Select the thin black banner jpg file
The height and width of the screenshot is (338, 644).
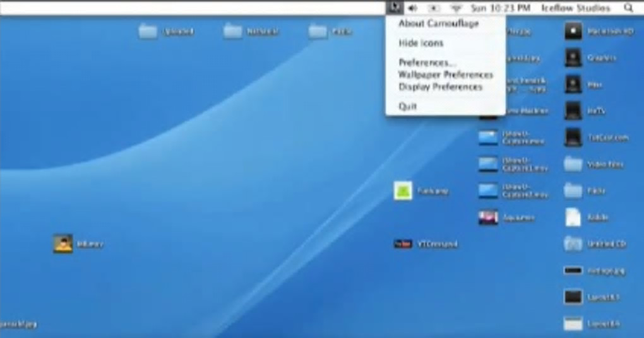click(x=573, y=271)
